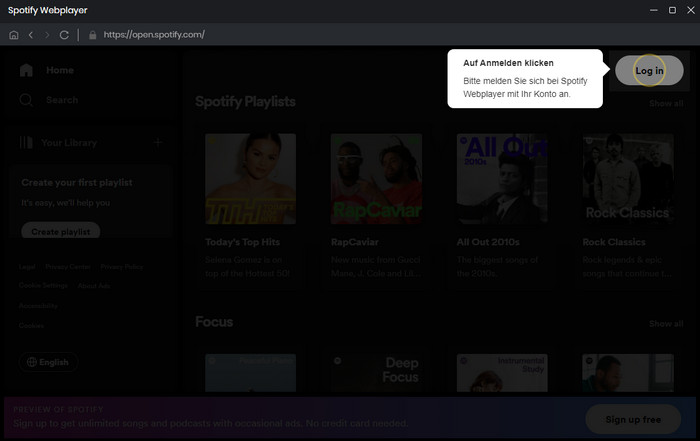This screenshot has height=441, width=700.
Task: Reload the page using refresh icon
Action: (x=64, y=35)
